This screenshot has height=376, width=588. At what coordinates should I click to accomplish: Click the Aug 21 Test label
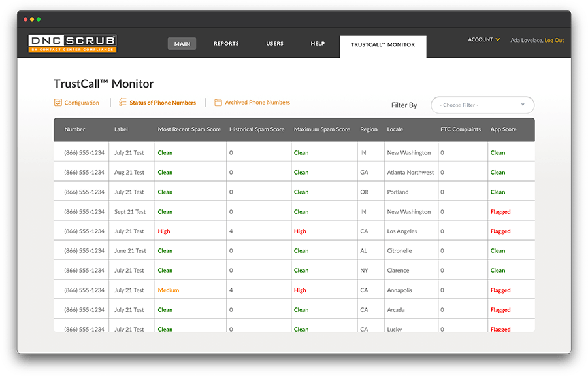click(129, 172)
